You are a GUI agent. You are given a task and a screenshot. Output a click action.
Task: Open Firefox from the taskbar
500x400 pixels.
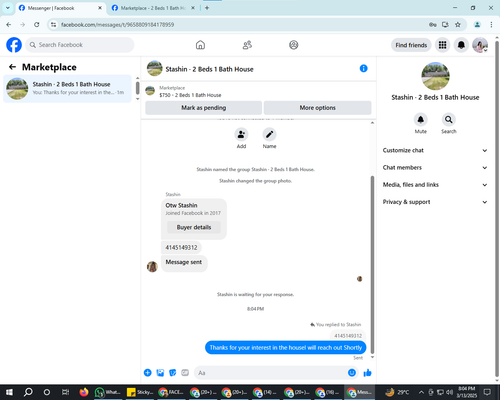(x=84, y=392)
